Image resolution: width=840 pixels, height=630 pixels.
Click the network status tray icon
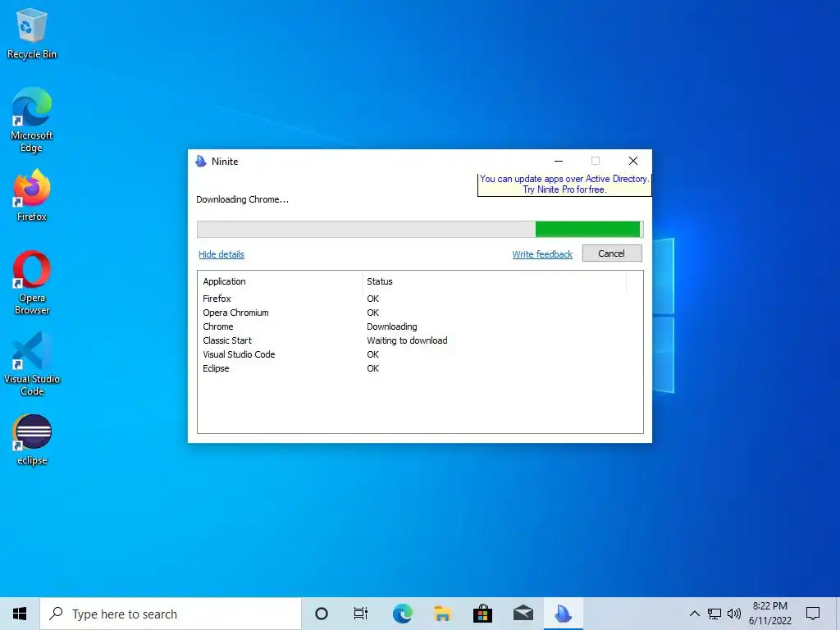[714, 614]
